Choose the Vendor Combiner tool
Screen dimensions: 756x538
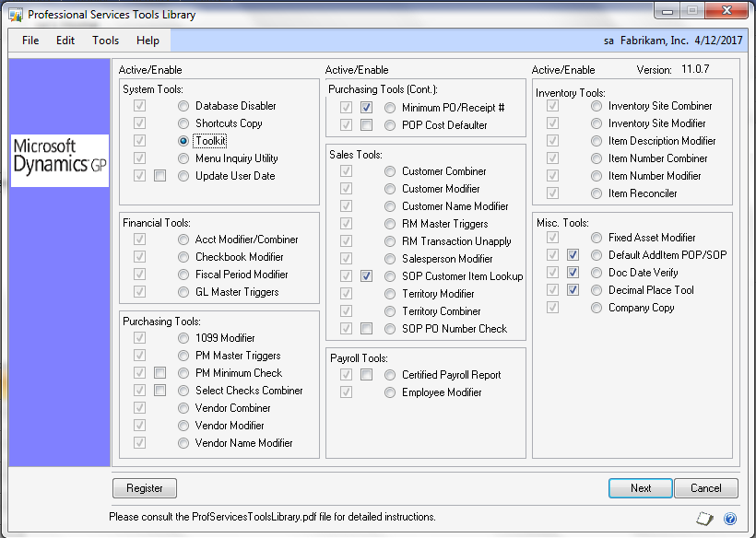click(x=183, y=408)
